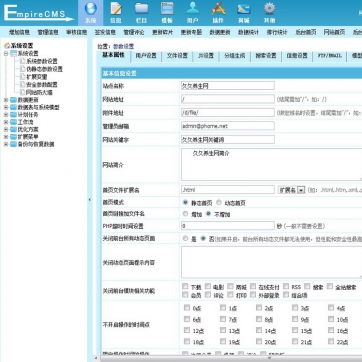Click the folder icon for 工作流
This screenshot has height=362, width=362.
[13, 122]
